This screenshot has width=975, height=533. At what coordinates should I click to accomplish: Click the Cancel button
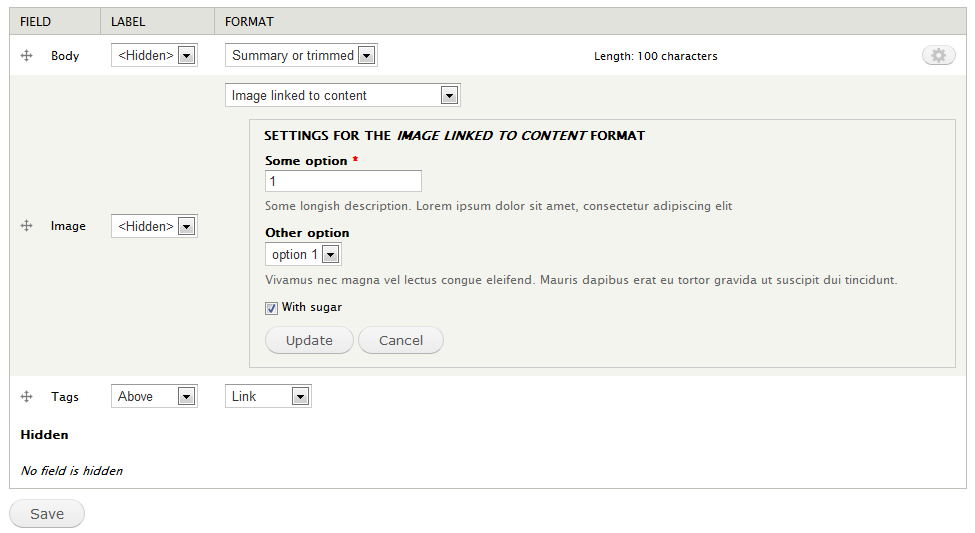[401, 340]
